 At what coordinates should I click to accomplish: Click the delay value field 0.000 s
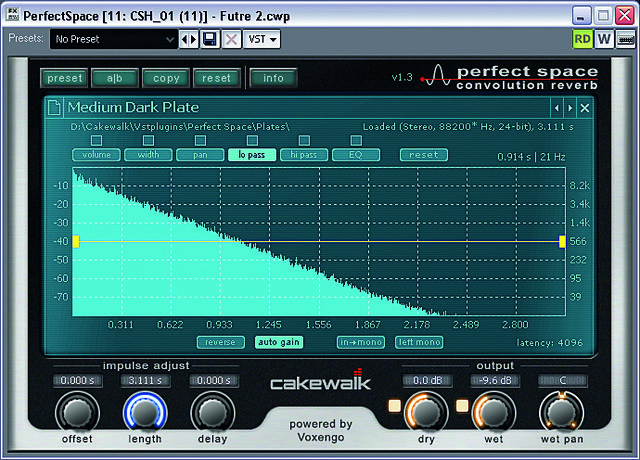coord(214,381)
